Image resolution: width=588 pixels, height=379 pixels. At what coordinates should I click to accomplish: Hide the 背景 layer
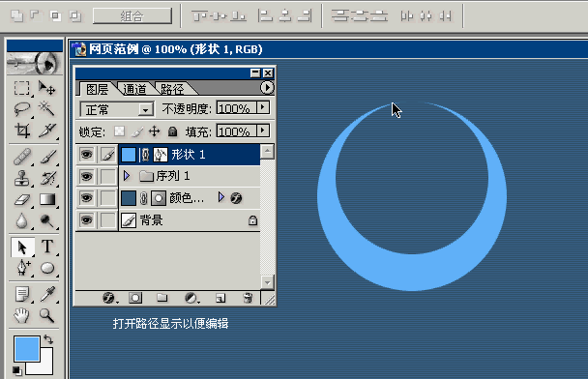coord(86,220)
